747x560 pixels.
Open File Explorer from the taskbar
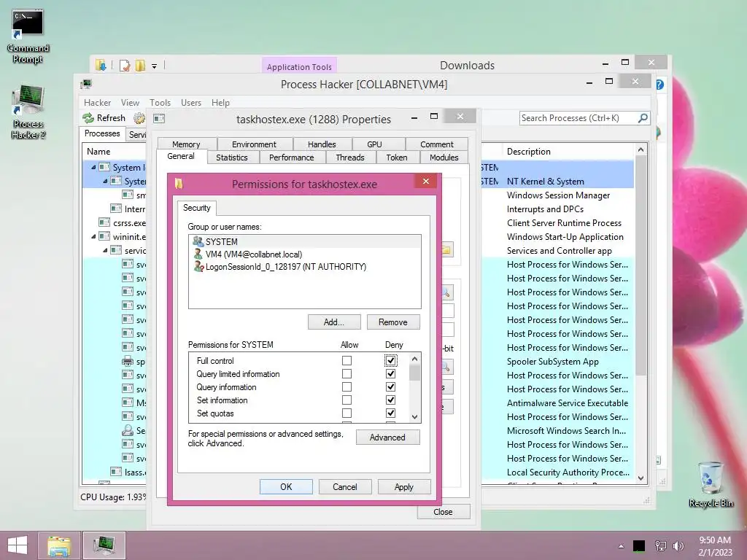click(59, 545)
